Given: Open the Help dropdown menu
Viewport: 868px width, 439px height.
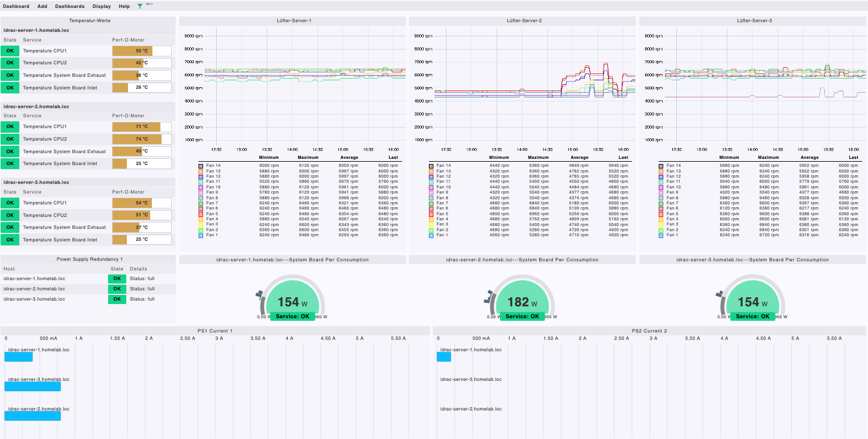Looking at the screenshot, I should 124,6.
